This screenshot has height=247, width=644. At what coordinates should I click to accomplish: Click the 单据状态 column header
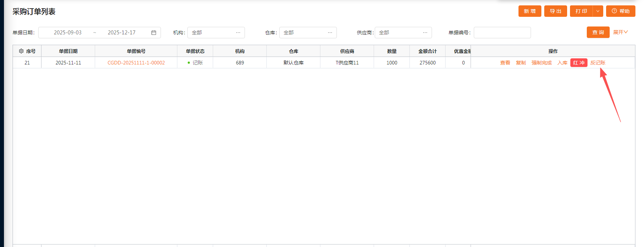point(195,51)
